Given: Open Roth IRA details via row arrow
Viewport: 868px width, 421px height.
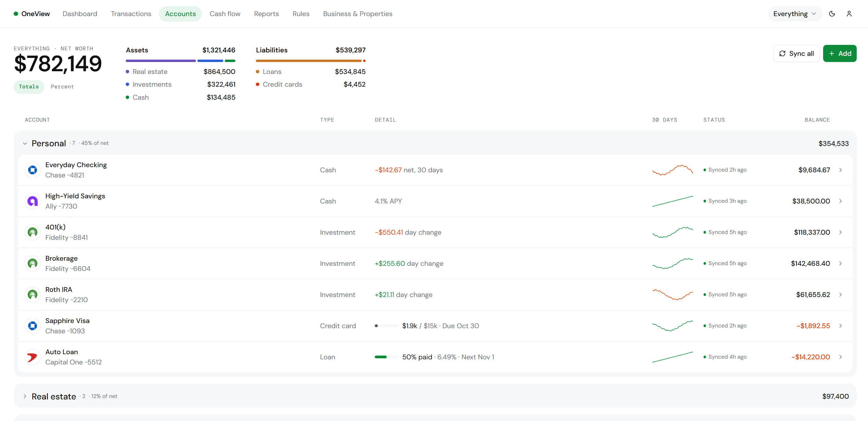Looking at the screenshot, I should 841,295.
